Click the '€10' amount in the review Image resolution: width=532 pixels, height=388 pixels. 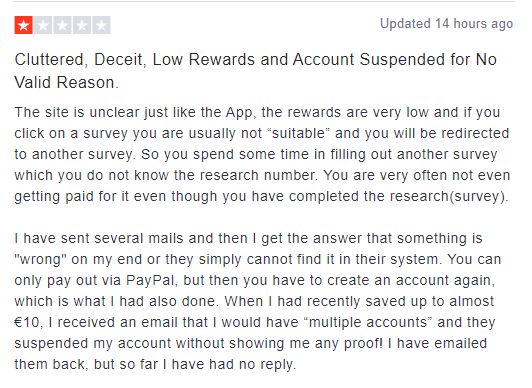(x=28, y=322)
